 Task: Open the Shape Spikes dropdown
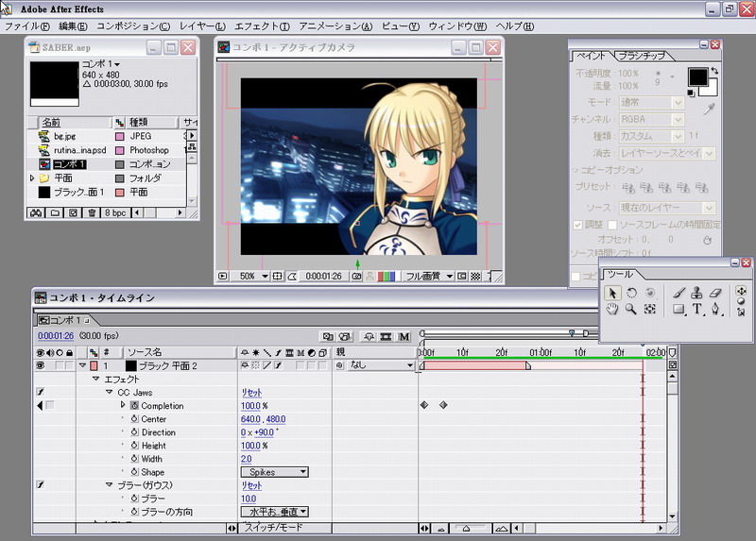pos(275,472)
